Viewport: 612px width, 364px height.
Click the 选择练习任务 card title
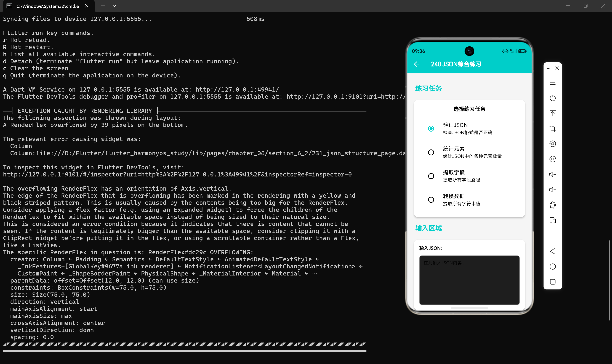[469, 109]
